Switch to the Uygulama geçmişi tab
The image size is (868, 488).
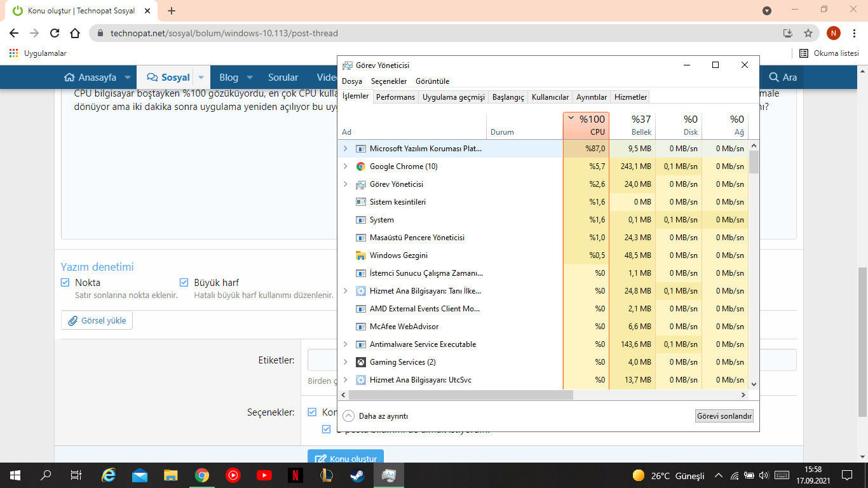[454, 97]
